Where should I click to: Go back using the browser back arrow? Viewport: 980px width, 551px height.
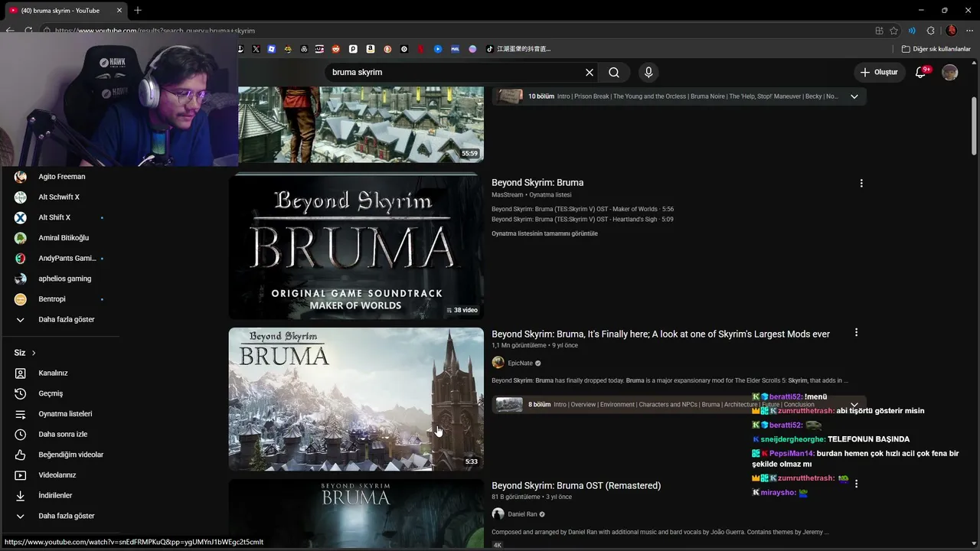pos(10,31)
